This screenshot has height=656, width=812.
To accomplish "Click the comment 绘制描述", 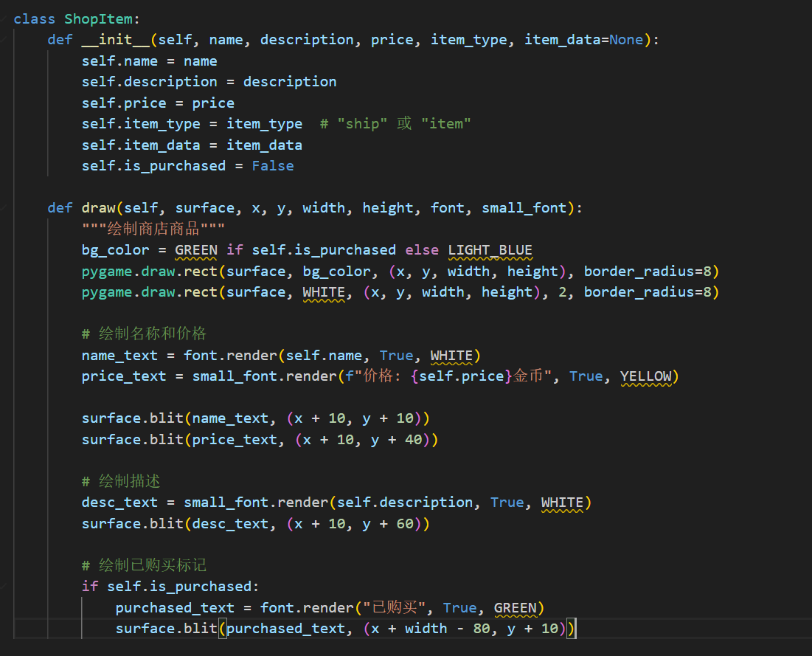I will click(121, 481).
